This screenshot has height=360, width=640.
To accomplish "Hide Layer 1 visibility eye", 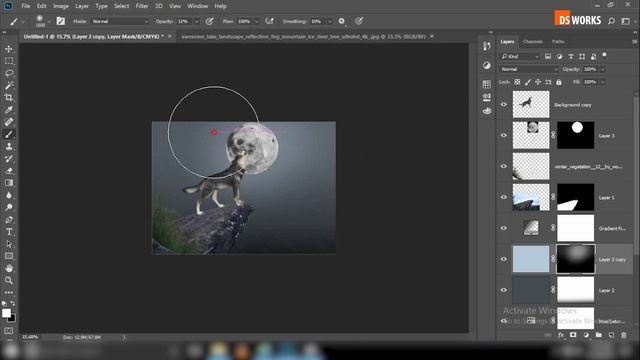I will [x=504, y=197].
